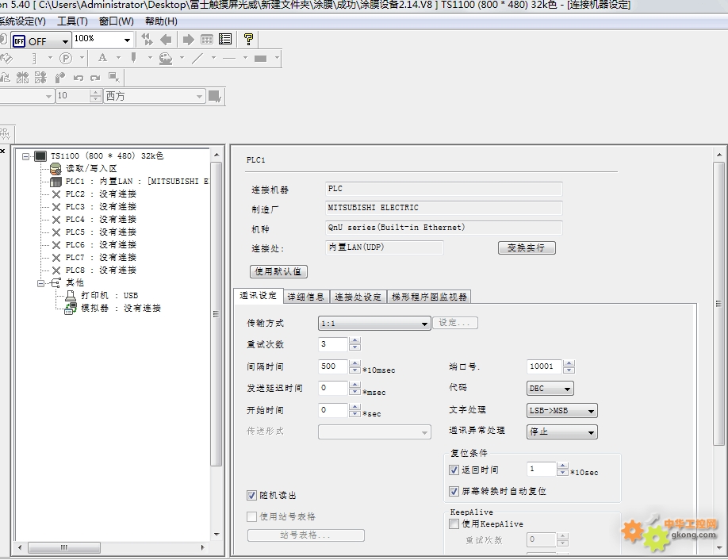
Task: Switch to the 连接处设定 tab
Action: 358,297
